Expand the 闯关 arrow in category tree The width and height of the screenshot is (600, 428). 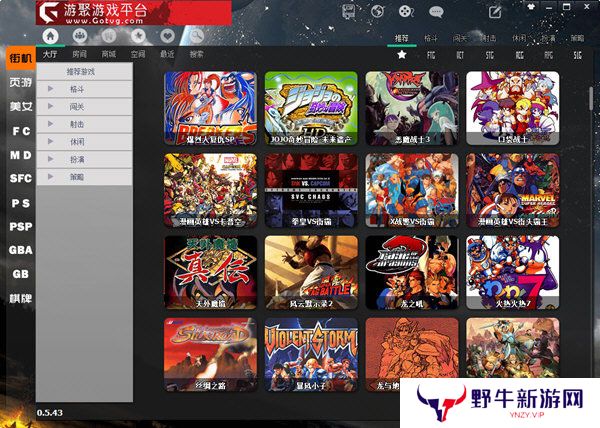[x=51, y=106]
